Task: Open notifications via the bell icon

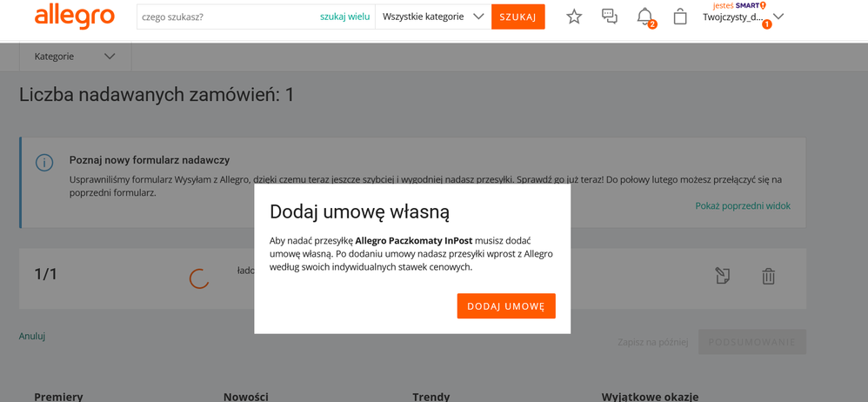Action: pyautogui.click(x=644, y=17)
